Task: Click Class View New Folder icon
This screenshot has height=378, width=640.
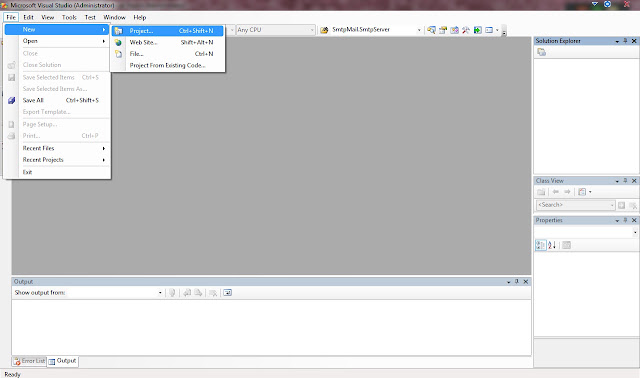Action: 542,192
